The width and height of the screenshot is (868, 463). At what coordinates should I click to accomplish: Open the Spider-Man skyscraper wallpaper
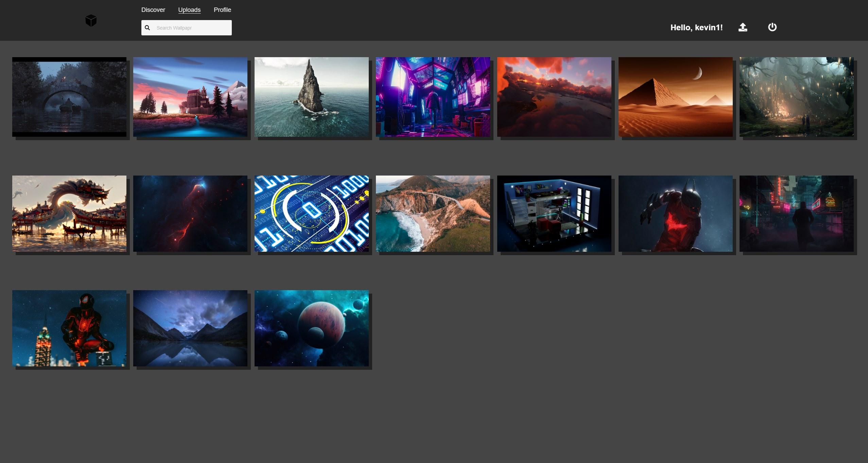point(69,328)
